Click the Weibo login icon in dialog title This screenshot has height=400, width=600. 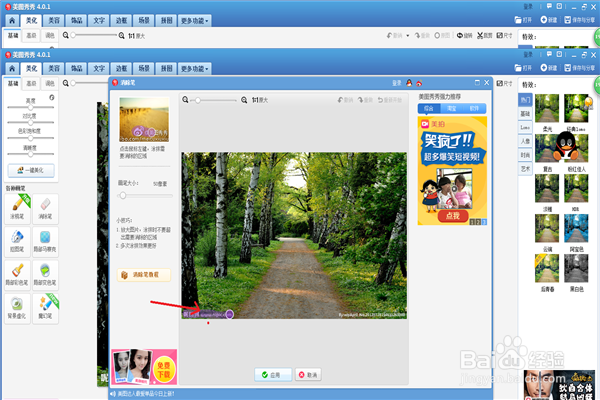click(419, 83)
